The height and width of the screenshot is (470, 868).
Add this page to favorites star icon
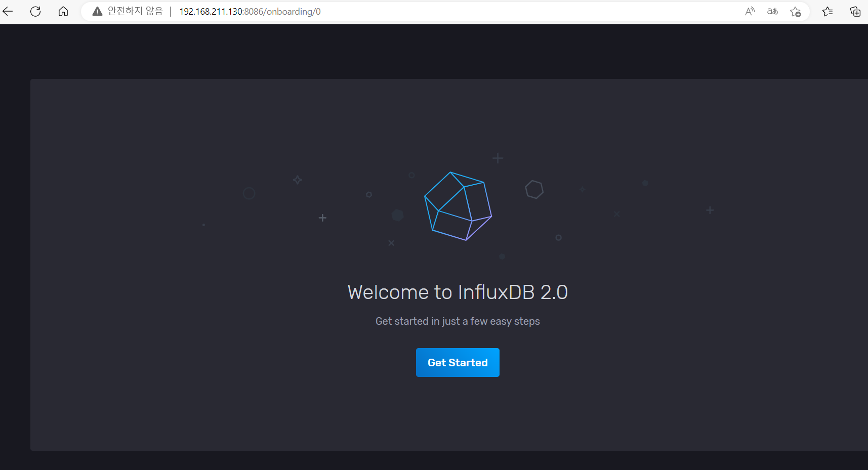click(x=795, y=12)
